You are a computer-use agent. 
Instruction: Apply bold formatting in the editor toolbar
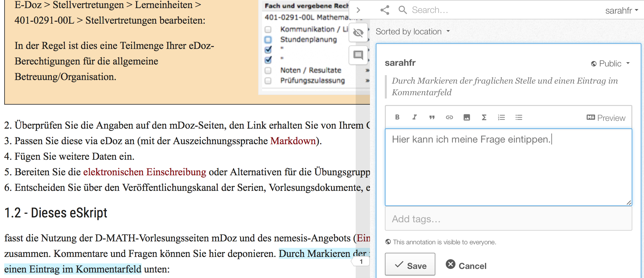[x=397, y=117]
